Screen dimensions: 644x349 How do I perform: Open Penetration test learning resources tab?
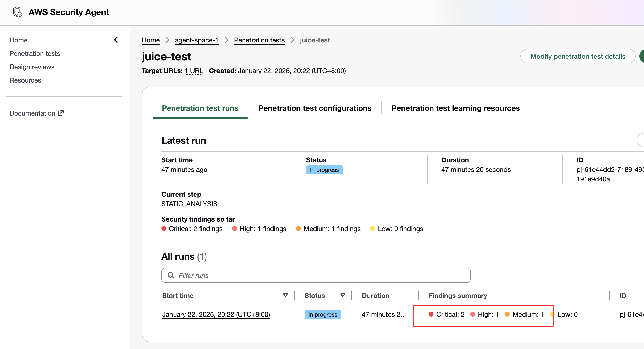pyautogui.click(x=455, y=108)
